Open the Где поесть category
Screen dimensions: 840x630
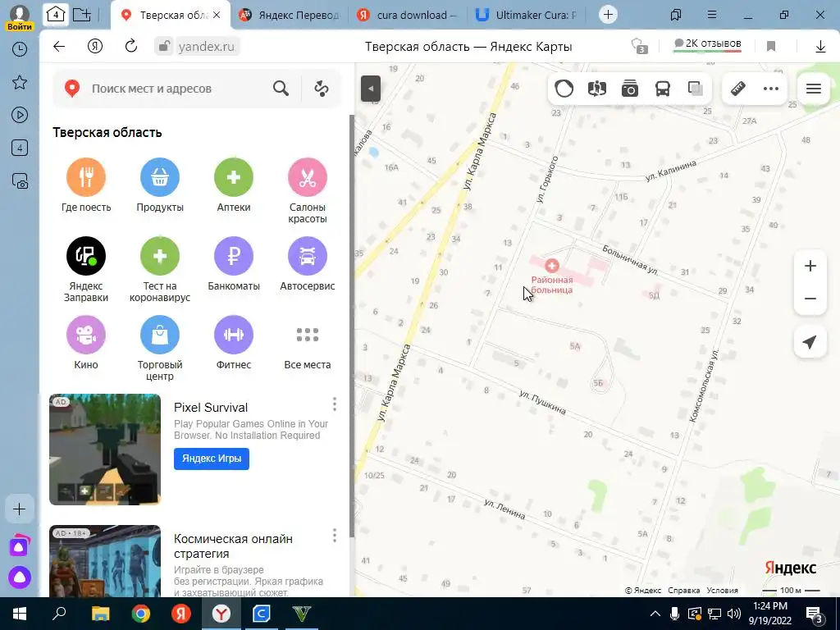86,185
